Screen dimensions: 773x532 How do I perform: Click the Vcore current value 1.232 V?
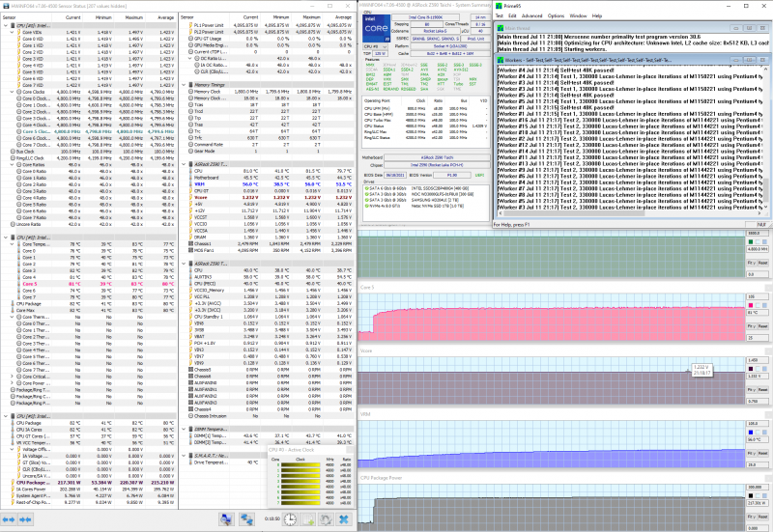(250, 198)
